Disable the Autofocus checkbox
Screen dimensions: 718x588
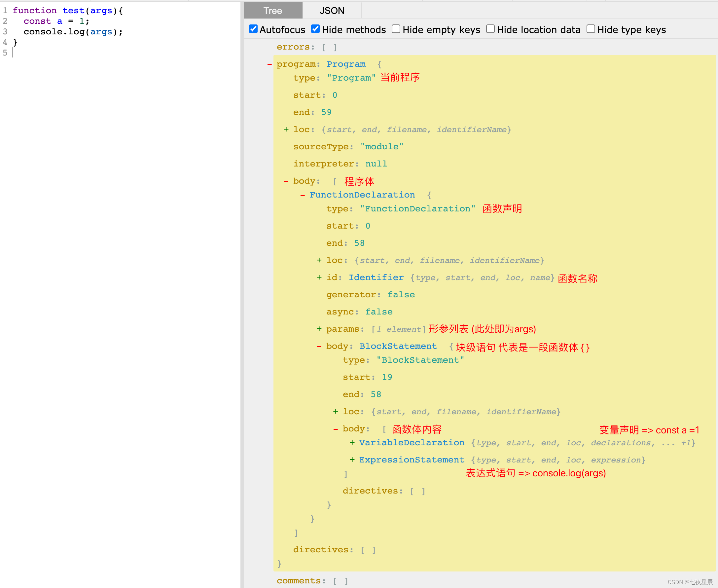[253, 29]
